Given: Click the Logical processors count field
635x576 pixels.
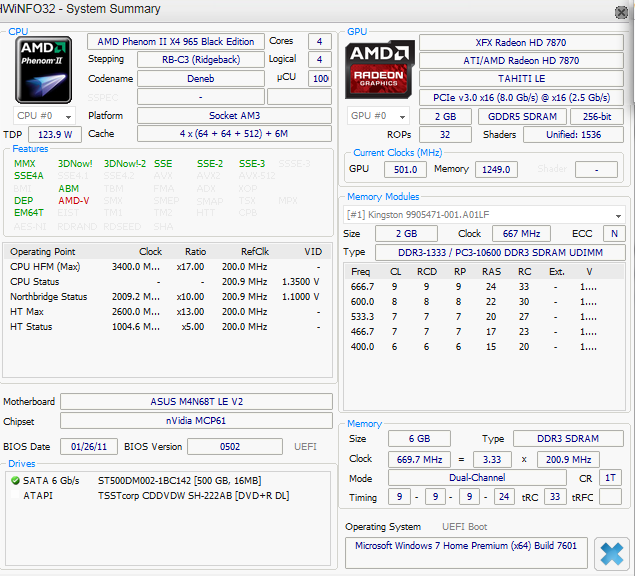Looking at the screenshot, I should point(320,60).
